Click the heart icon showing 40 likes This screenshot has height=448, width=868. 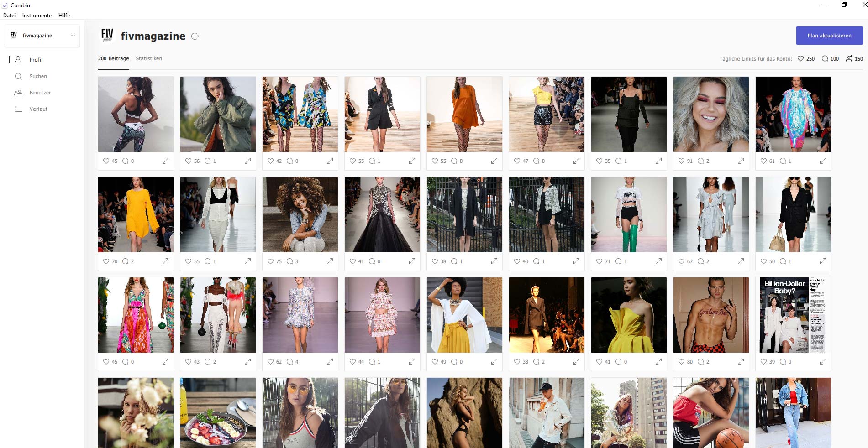[x=517, y=261]
